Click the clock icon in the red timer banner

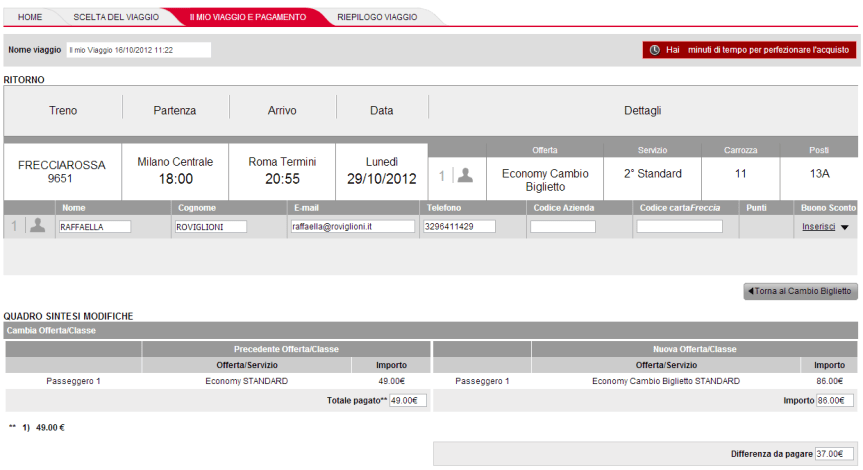click(x=655, y=49)
